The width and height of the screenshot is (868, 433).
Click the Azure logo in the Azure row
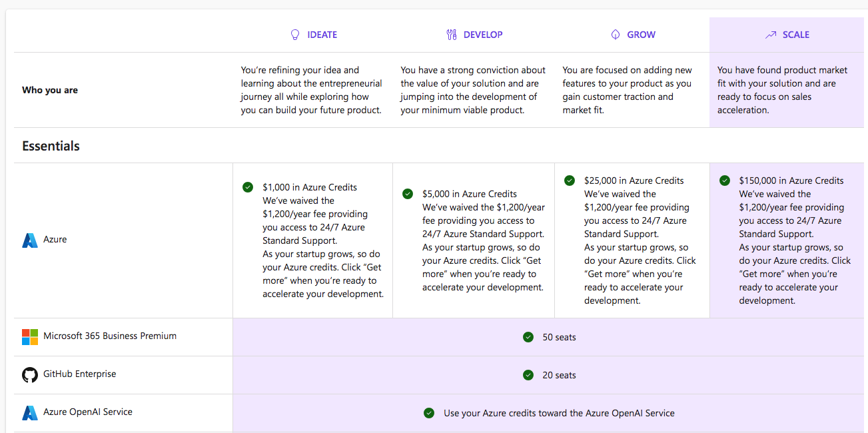pos(30,240)
